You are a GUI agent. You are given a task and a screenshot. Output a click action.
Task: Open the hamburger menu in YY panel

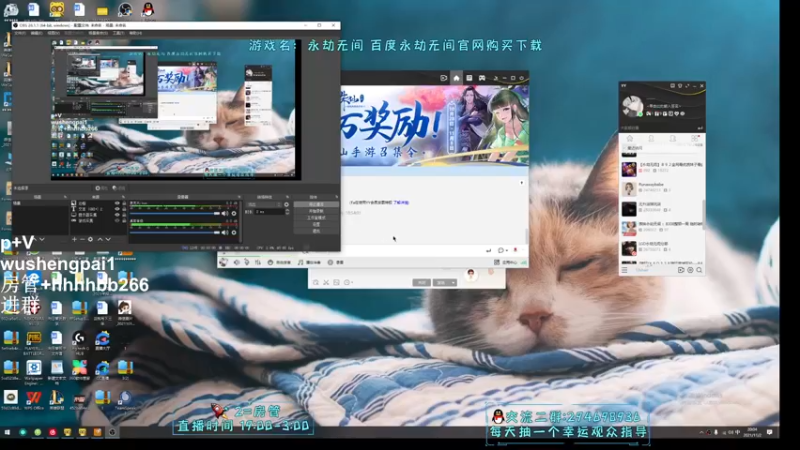point(624,270)
